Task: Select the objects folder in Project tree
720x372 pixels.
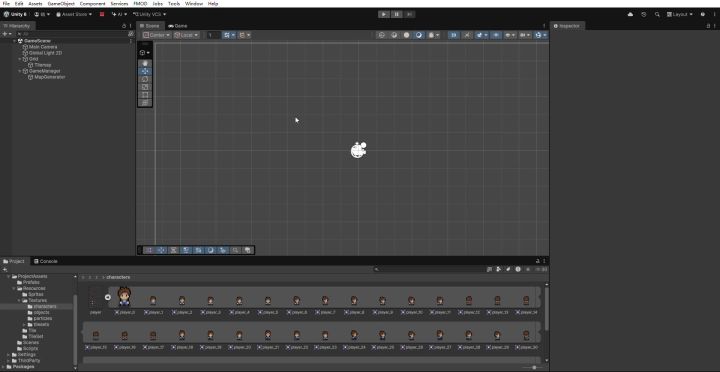Action: pos(41,312)
